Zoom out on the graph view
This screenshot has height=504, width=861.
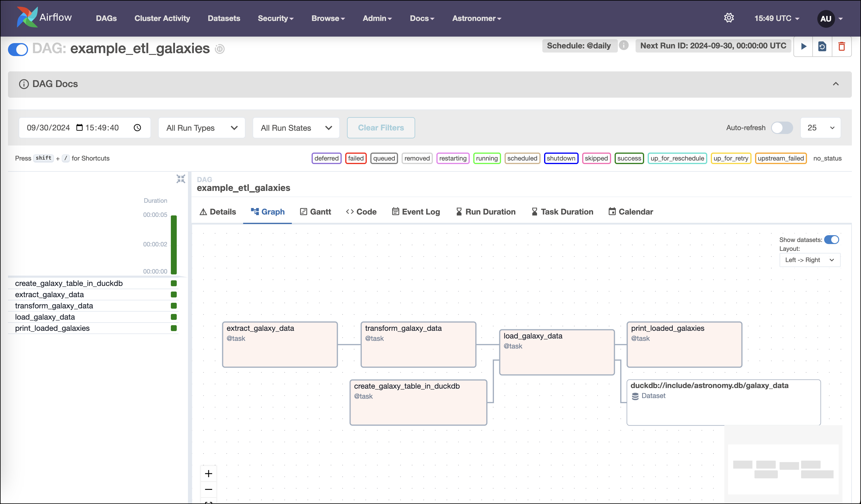pos(208,489)
